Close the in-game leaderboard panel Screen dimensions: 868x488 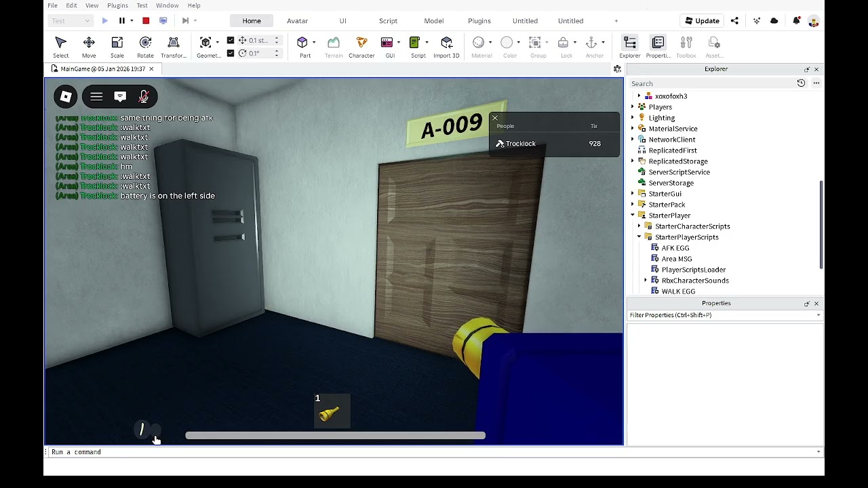tap(495, 118)
